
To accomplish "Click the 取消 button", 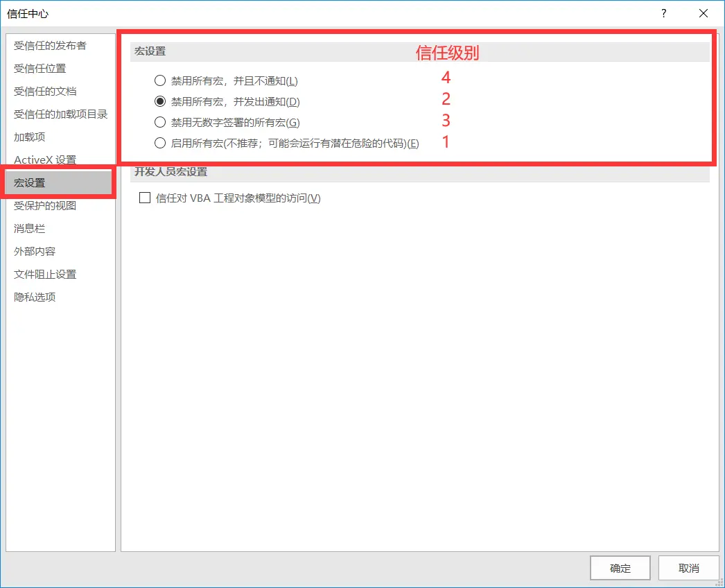I will coord(688,568).
